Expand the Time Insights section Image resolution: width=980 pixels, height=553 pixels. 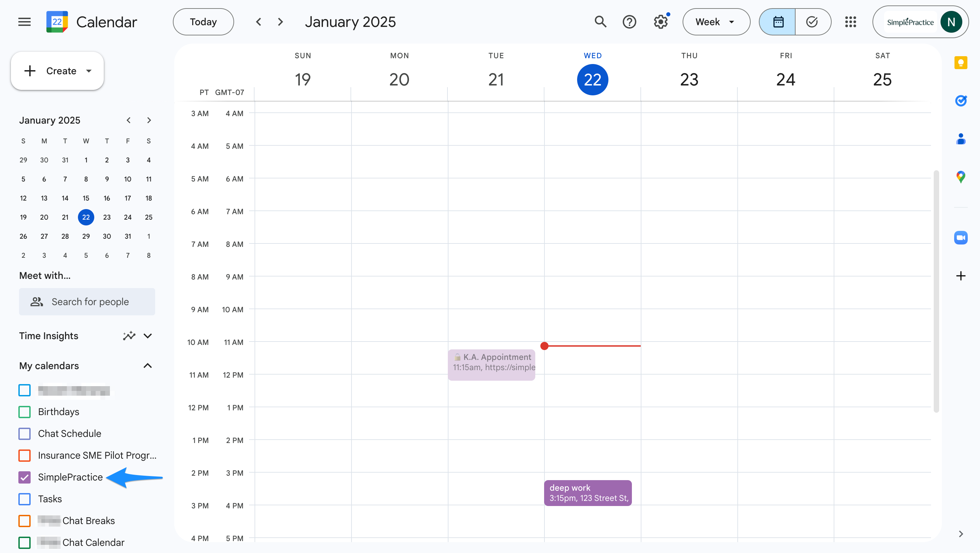click(x=148, y=336)
